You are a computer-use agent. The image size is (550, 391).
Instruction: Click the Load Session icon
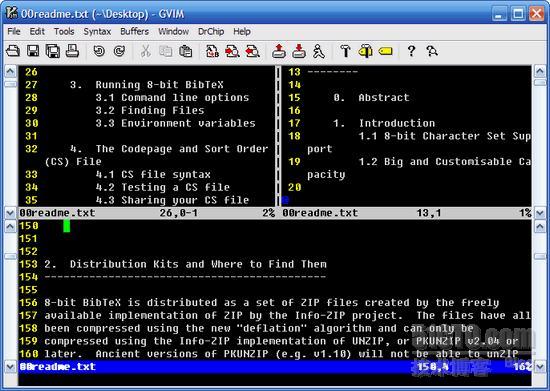pos(279,51)
